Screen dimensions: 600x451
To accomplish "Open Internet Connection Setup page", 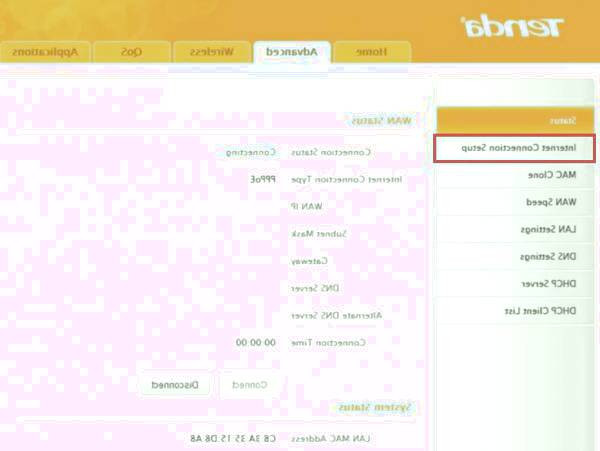I will (x=515, y=148).
